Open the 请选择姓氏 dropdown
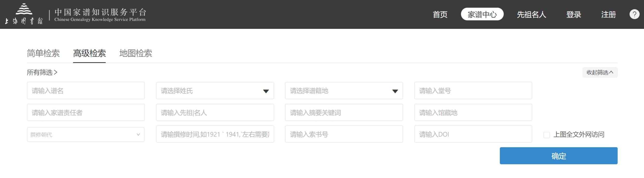 215,91
